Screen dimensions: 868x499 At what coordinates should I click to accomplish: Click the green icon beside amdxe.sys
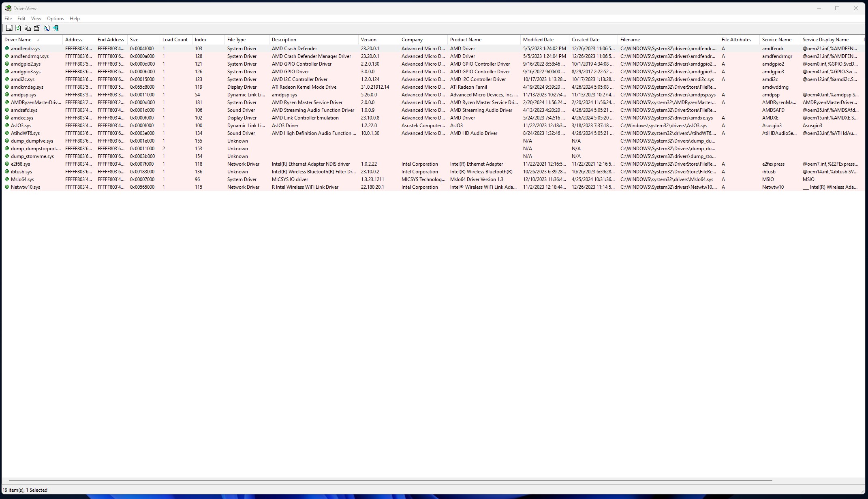pos(7,117)
